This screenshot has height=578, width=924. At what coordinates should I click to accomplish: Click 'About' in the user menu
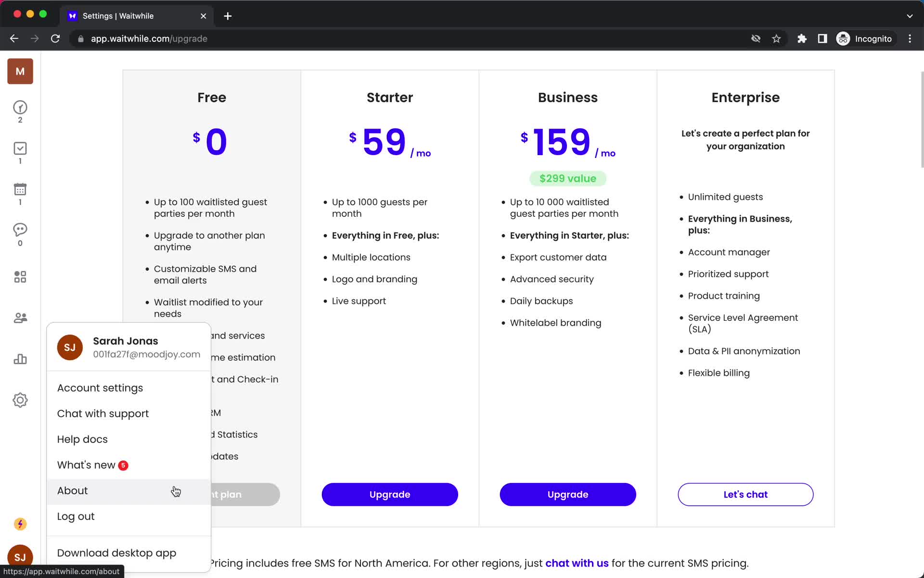tap(73, 490)
